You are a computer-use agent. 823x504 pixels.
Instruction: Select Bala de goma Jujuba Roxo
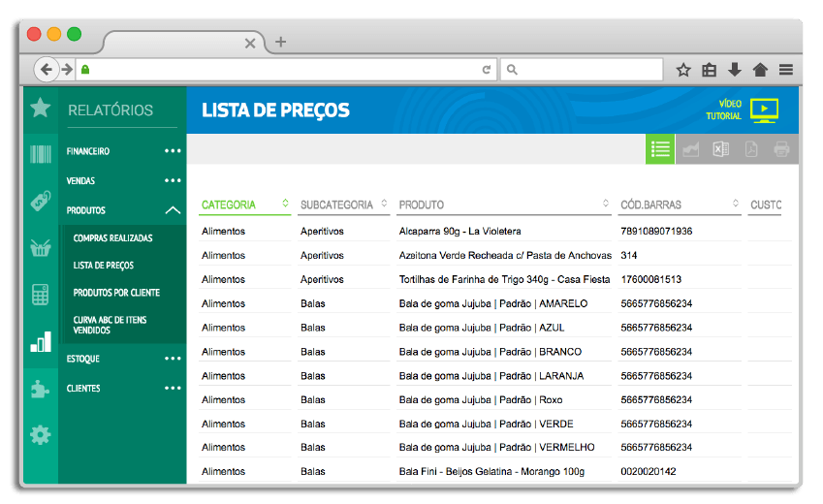481,399
